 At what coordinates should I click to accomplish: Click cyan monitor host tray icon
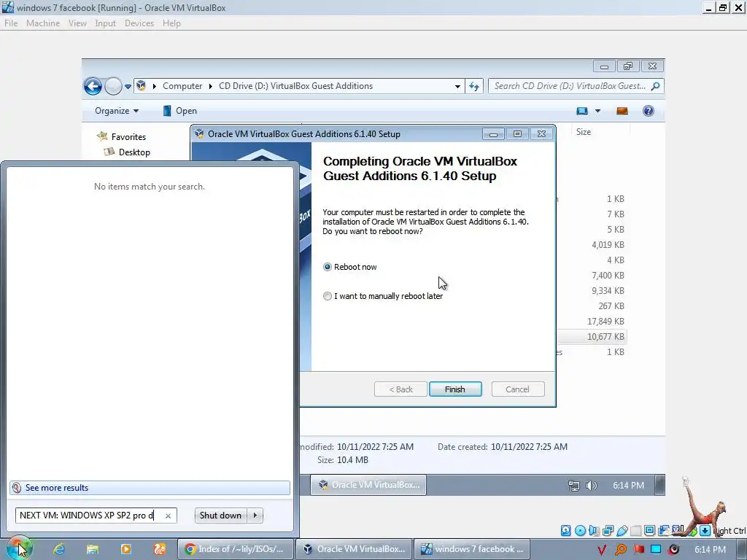[656, 550]
